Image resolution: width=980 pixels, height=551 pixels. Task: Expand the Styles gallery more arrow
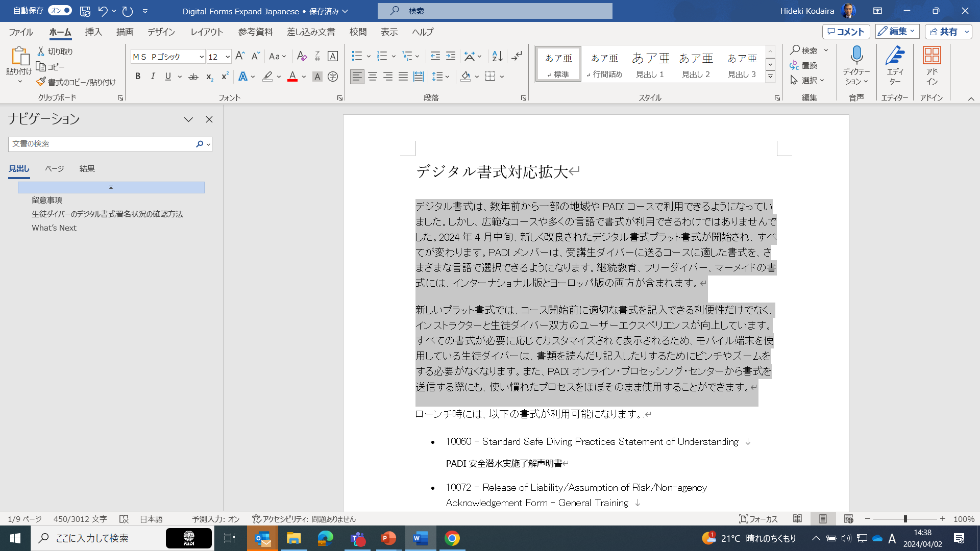(x=770, y=77)
